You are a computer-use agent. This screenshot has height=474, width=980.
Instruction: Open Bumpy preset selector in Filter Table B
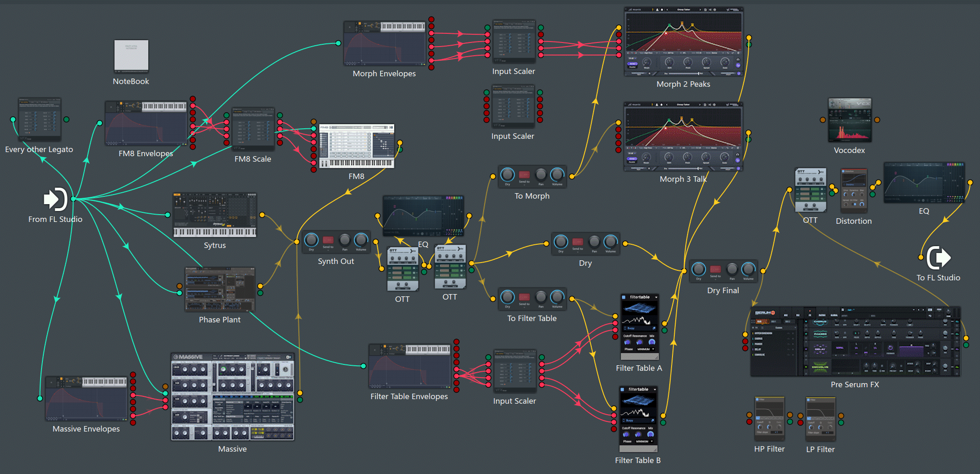[638, 421]
